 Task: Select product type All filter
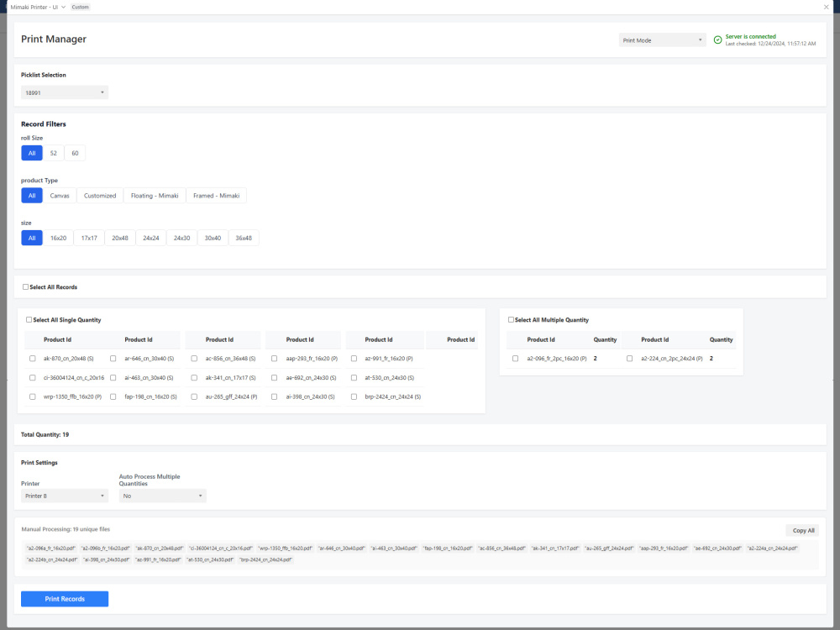pos(32,196)
